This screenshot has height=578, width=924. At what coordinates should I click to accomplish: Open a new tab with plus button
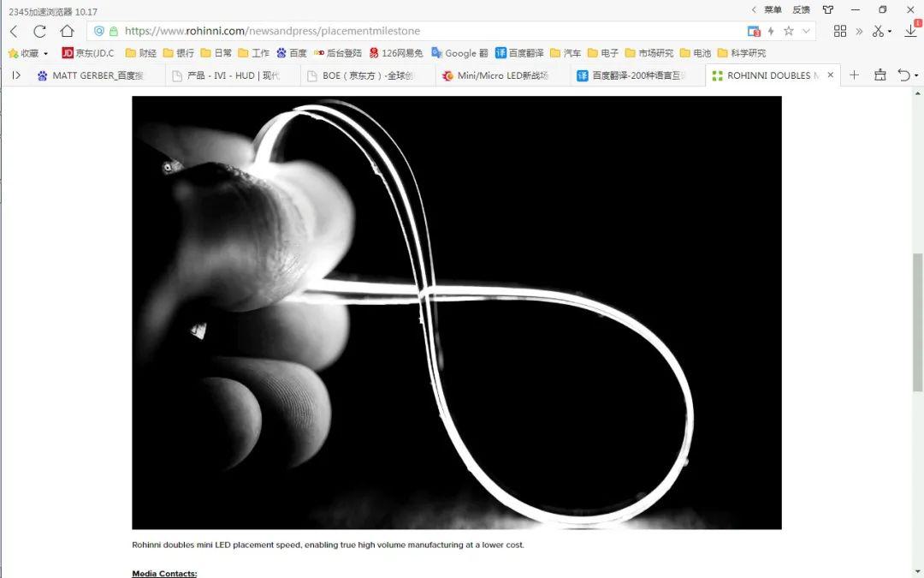coord(854,75)
